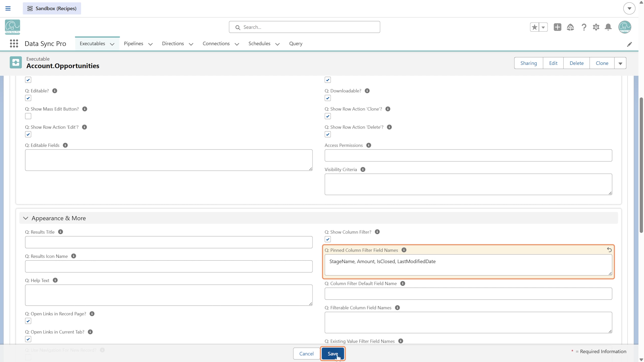
Task: Show info for Access Permissions
Action: (369, 145)
